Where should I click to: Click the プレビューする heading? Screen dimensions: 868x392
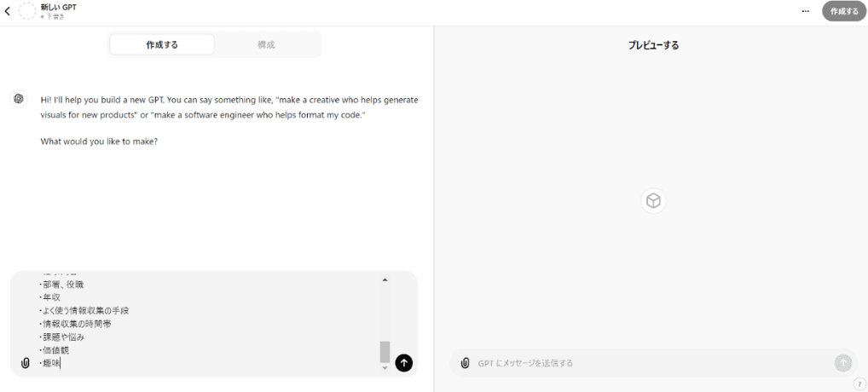pos(653,45)
